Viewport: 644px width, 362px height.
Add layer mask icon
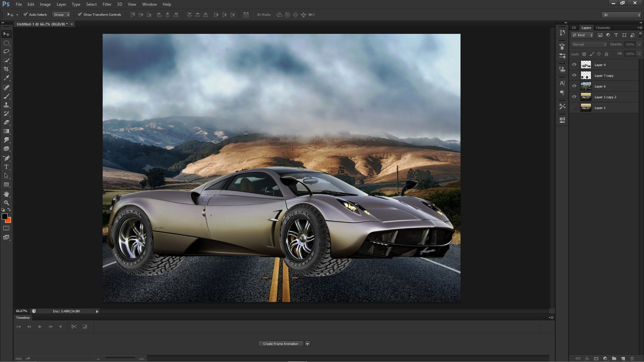click(x=596, y=358)
